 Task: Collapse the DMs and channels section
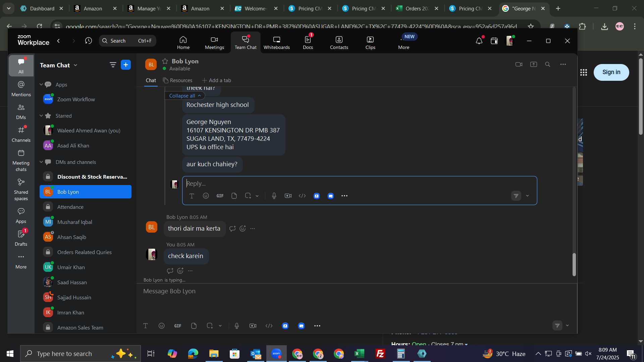point(41,162)
